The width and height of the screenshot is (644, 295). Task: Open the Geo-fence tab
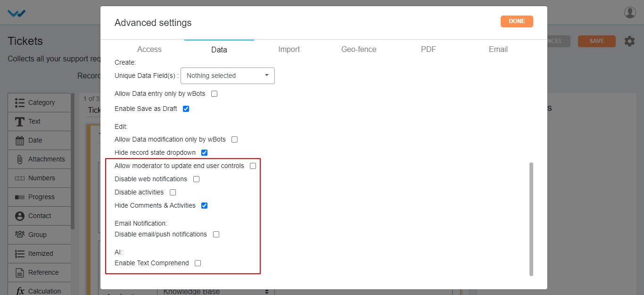359,49
